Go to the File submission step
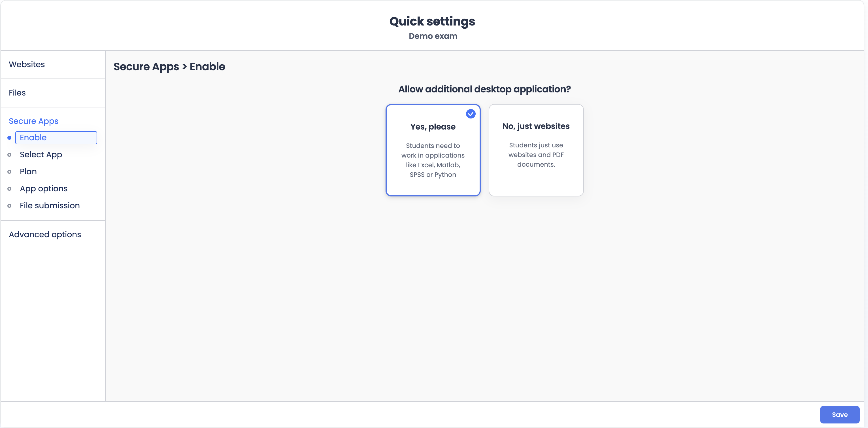Image resolution: width=868 pixels, height=428 pixels. (x=50, y=205)
